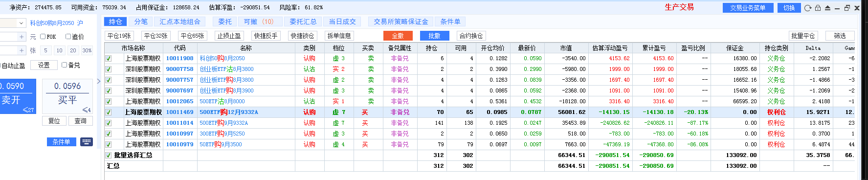Click the 查询 query button
The image size is (868, 180).
click(x=80, y=121)
